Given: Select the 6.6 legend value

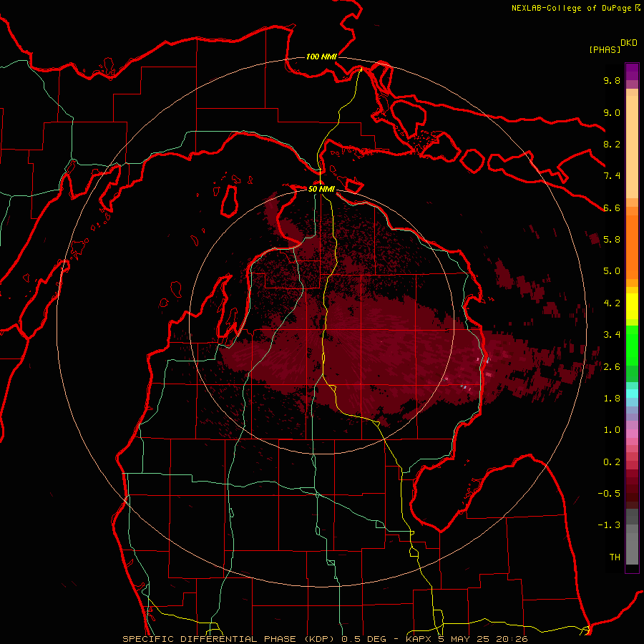Looking at the screenshot, I should [612, 208].
